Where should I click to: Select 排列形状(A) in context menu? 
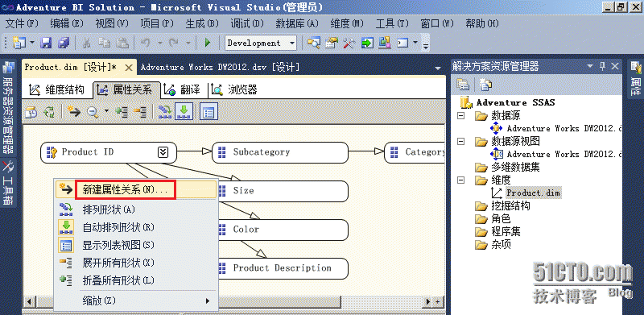pyautogui.click(x=135, y=209)
